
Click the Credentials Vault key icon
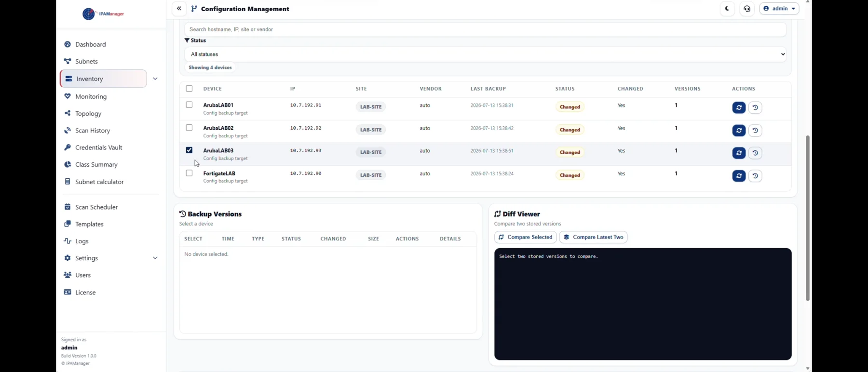pyautogui.click(x=68, y=147)
